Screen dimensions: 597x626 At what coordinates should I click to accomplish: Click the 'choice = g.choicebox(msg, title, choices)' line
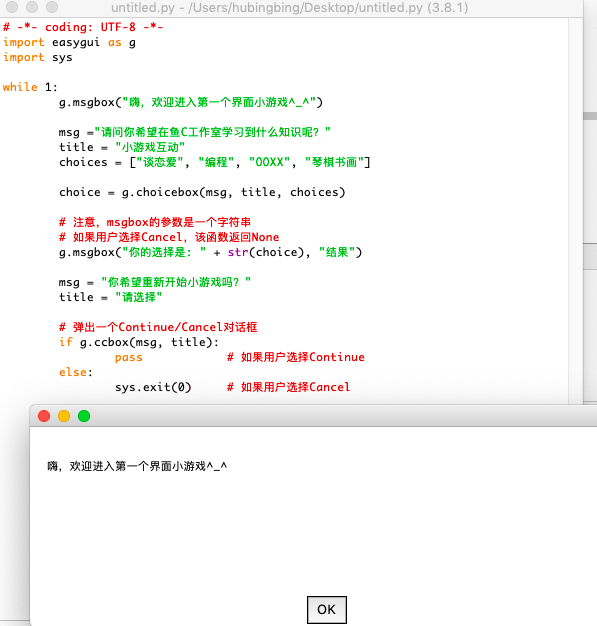click(x=202, y=192)
